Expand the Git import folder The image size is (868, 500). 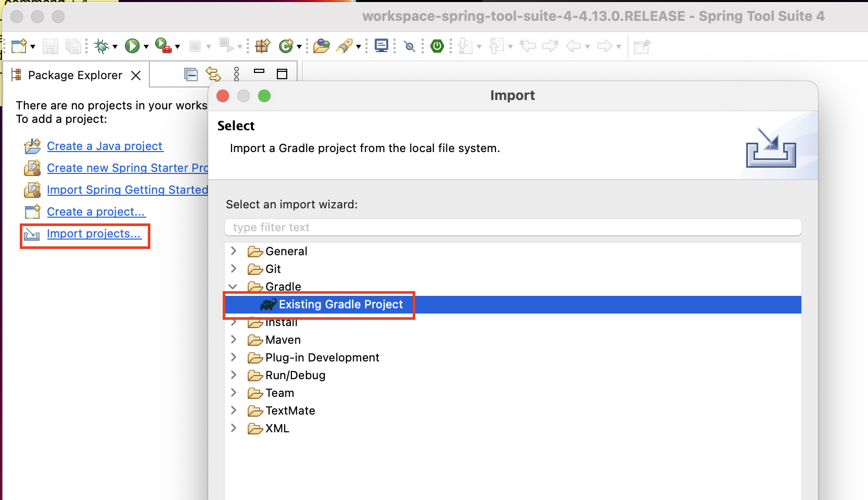point(234,269)
